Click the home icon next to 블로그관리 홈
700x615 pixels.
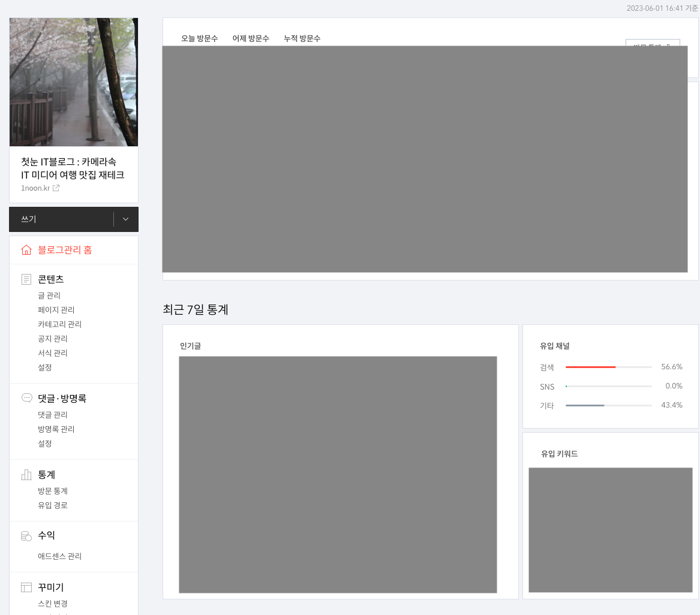pyautogui.click(x=26, y=250)
